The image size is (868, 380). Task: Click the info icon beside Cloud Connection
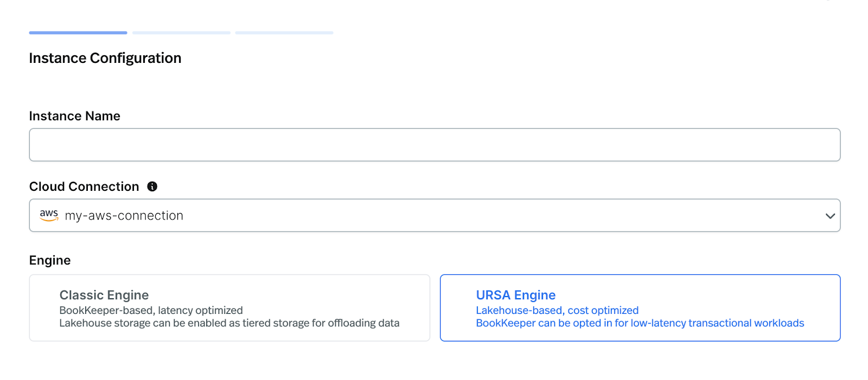152,186
